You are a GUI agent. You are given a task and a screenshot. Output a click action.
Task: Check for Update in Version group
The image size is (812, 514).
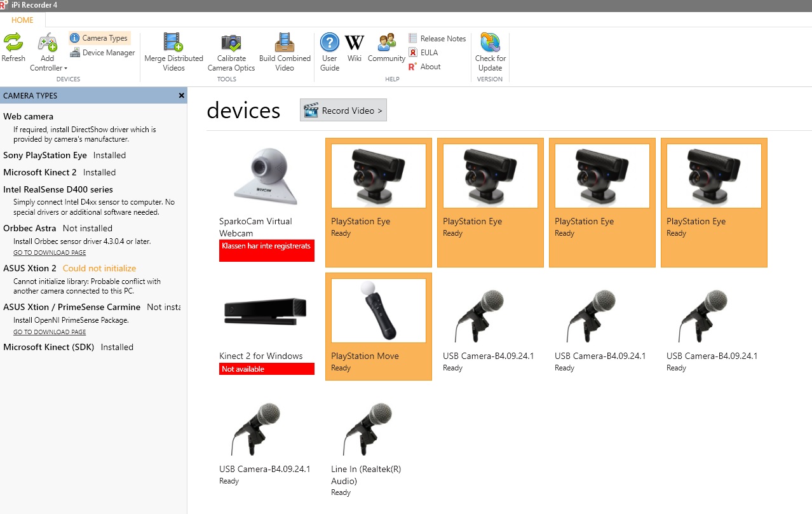490,52
